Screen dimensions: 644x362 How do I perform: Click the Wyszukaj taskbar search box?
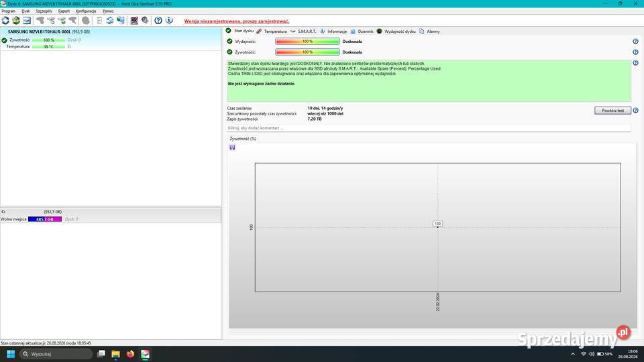[56, 354]
